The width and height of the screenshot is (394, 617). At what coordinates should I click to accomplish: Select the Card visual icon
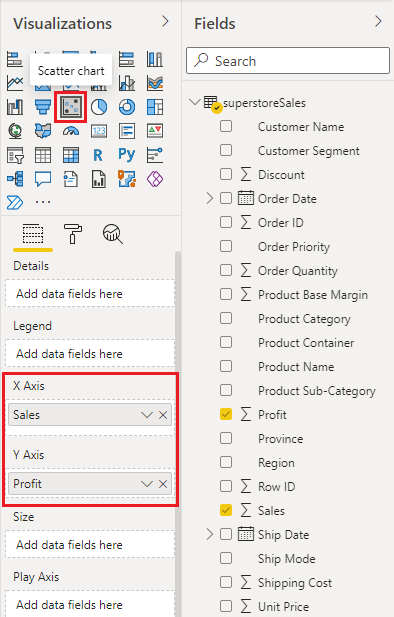pos(99,131)
